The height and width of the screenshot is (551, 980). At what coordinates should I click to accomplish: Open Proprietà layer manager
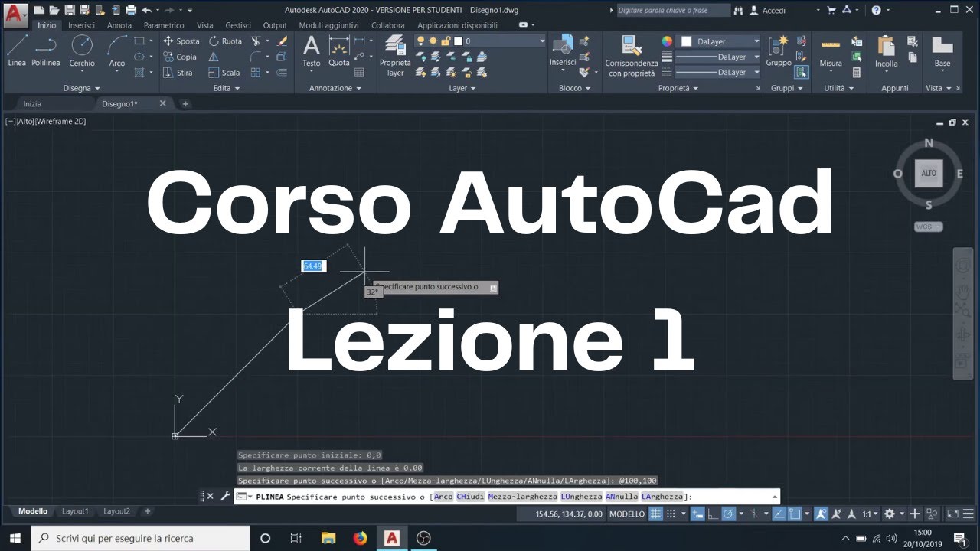(395, 55)
